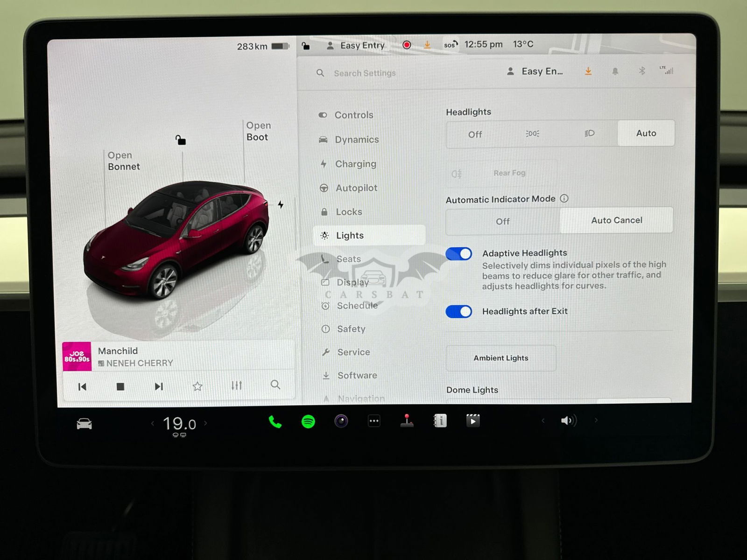This screenshot has width=747, height=560.
Task: Open the Spotify app in the dock
Action: point(308,422)
